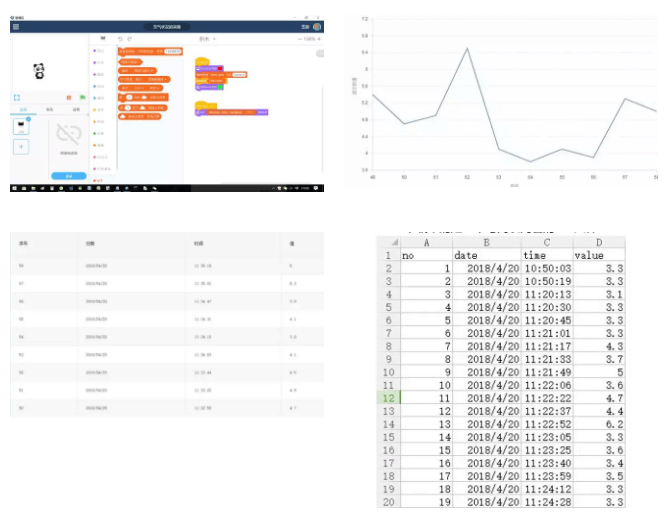The width and height of the screenshot is (669, 517).
Task: Select column D header in the spreadsheet
Action: (599, 242)
